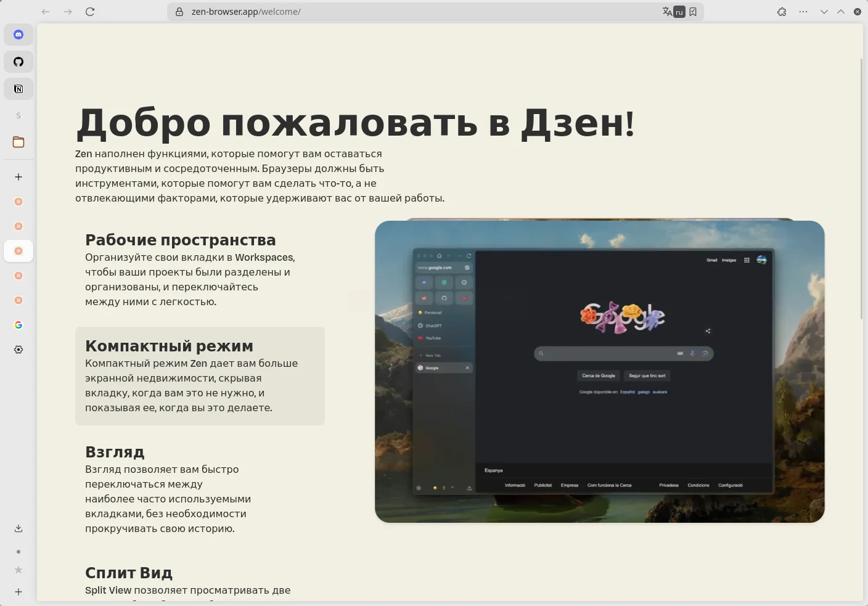868x606 pixels.
Task: Click the folder icon in the sidebar
Action: (x=18, y=142)
